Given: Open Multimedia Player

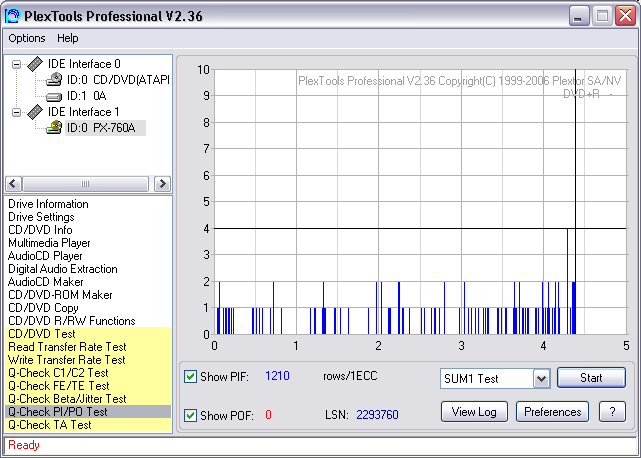Looking at the screenshot, I should click(x=49, y=243).
